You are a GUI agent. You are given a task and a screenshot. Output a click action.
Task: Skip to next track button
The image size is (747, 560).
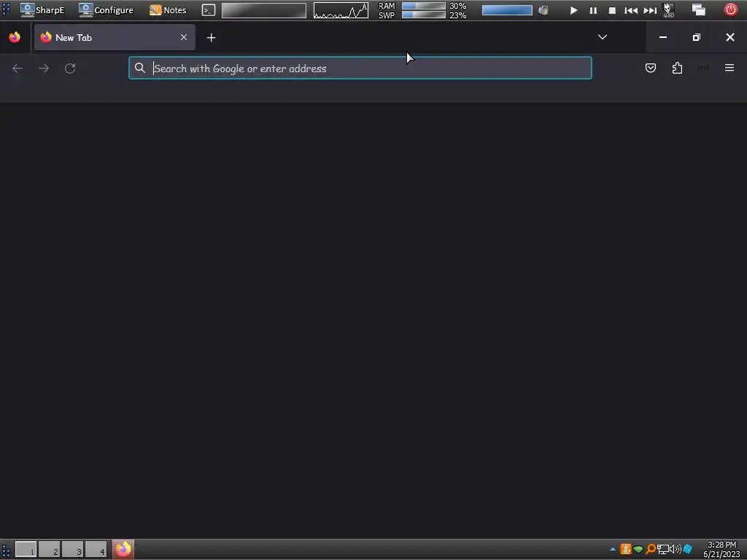pos(650,10)
